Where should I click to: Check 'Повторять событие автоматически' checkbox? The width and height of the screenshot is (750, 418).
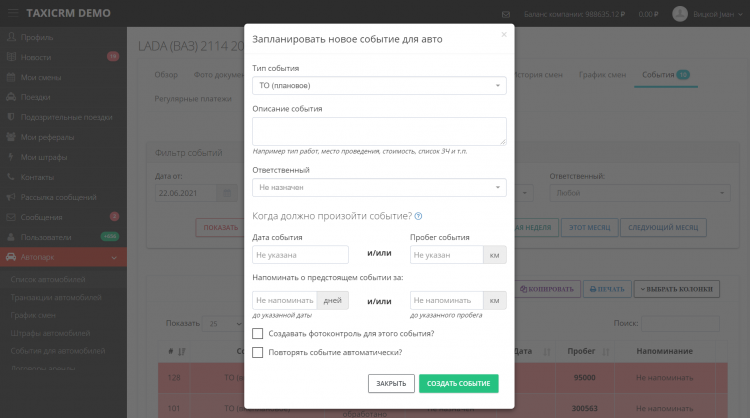point(258,352)
